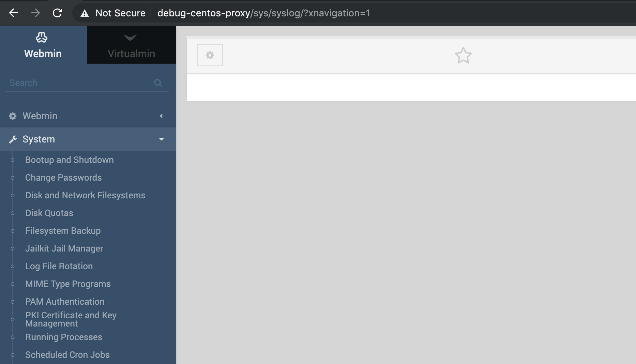The image size is (636, 364).
Task: Open PKI Certificate and Key Management
Action: point(71,319)
